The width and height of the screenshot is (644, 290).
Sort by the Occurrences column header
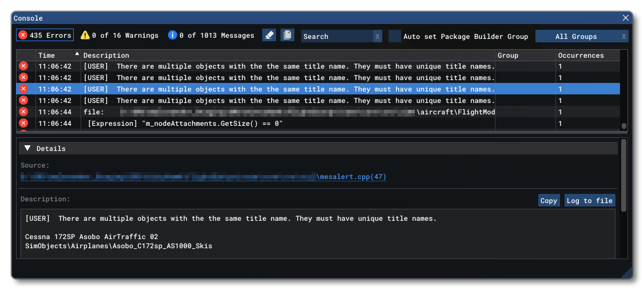[x=588, y=55]
